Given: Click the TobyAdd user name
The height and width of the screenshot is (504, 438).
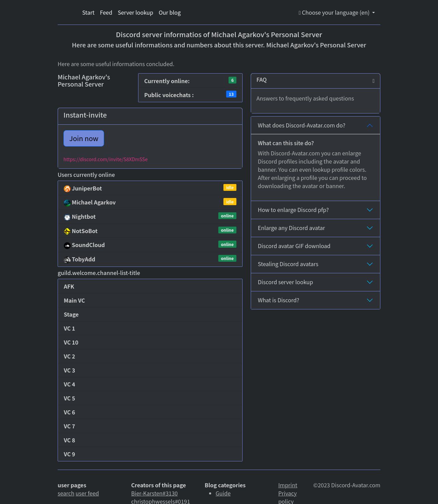Looking at the screenshot, I should [84, 259].
